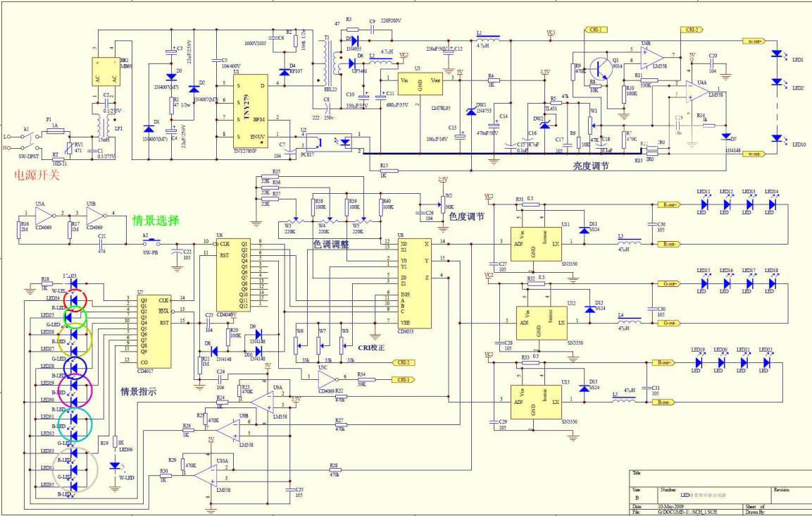The height and width of the screenshot is (516, 812).
Task: Click the W1 47K brightness potentiometer
Action: click(591, 125)
